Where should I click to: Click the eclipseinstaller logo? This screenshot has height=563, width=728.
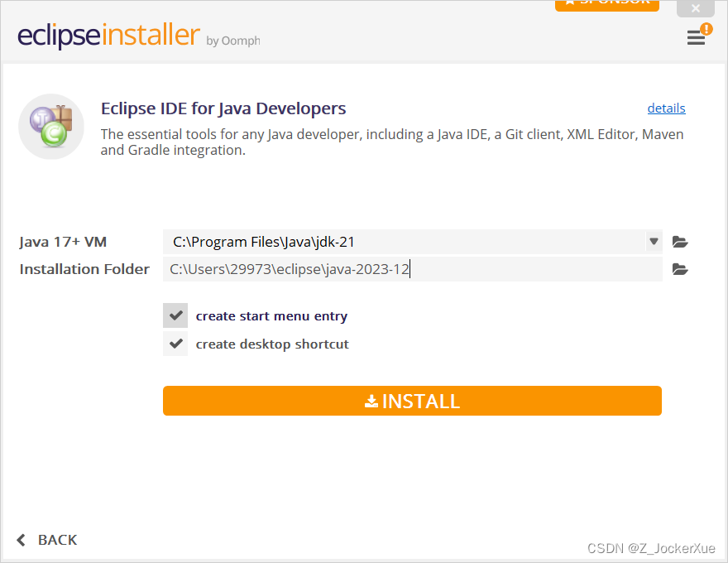[108, 35]
